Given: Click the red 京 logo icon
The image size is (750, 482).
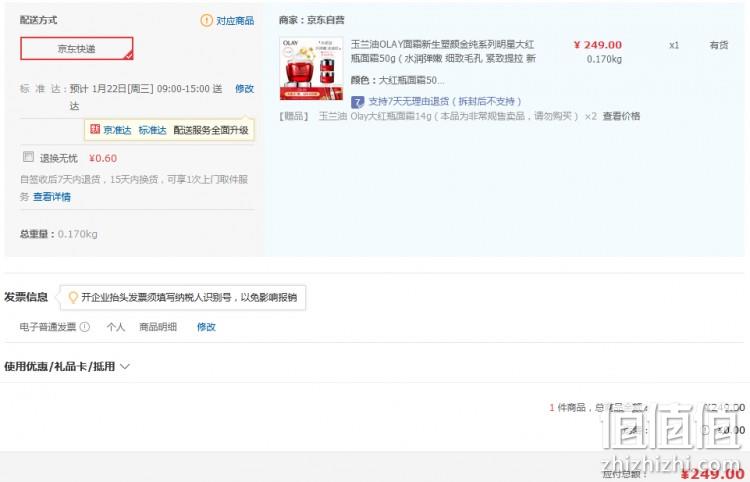Looking at the screenshot, I should 95,130.
